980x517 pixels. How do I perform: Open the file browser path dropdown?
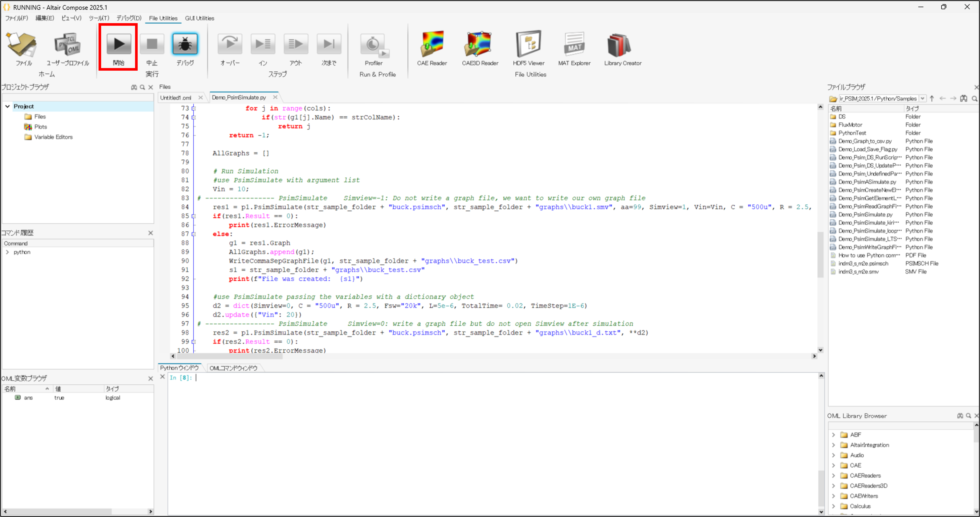pos(922,99)
